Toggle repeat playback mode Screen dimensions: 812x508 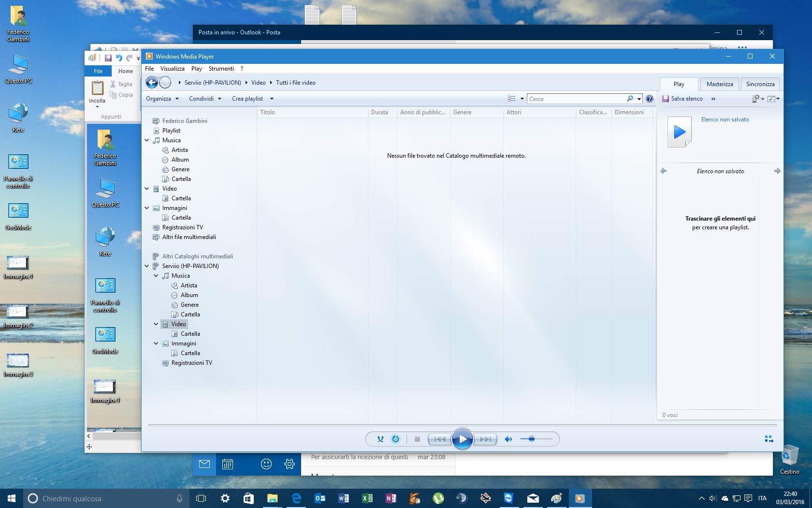point(395,439)
